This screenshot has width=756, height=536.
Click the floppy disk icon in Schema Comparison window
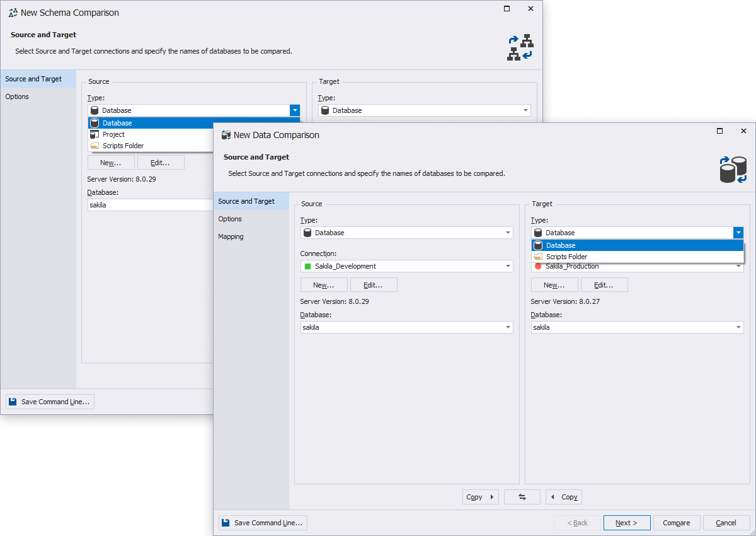[x=13, y=402]
